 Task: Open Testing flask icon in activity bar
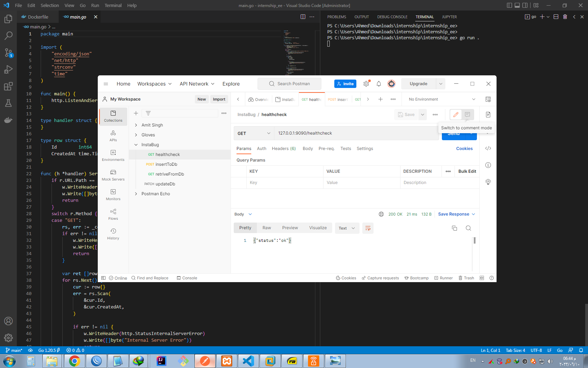pyautogui.click(x=8, y=103)
